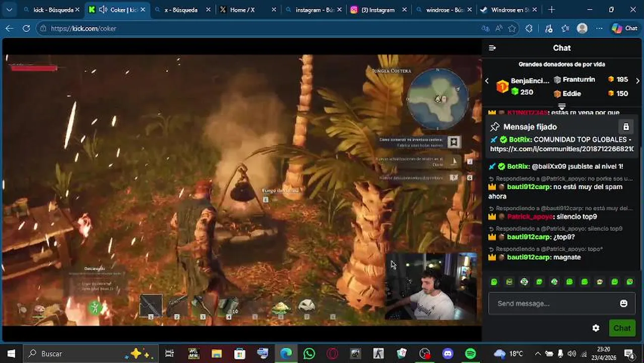The width and height of the screenshot is (644, 363).
Task: Show next top donors with right arrow
Action: (637, 81)
